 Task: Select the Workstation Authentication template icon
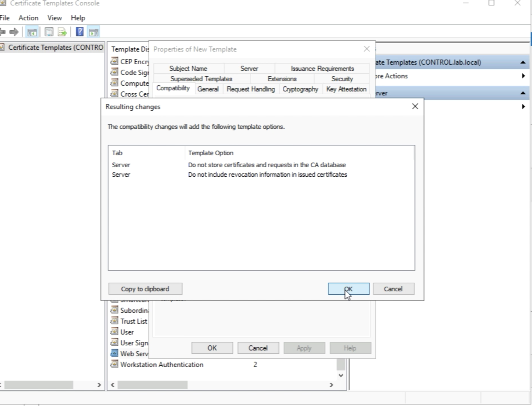[x=114, y=364]
